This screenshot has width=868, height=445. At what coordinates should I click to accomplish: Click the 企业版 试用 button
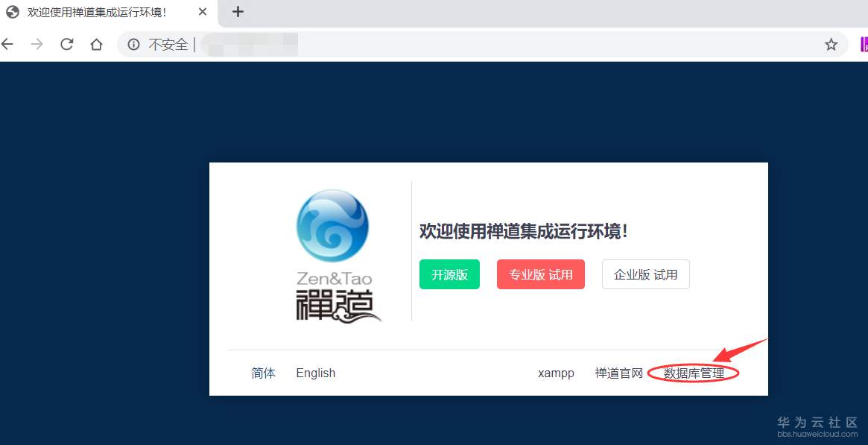point(645,274)
